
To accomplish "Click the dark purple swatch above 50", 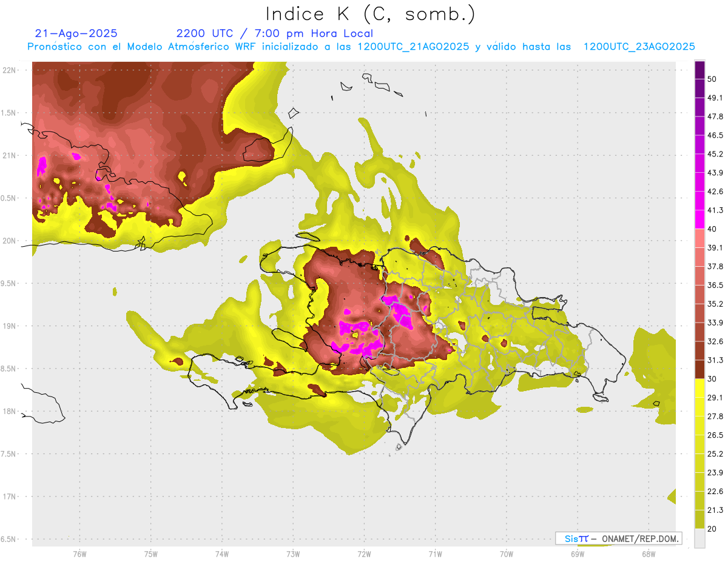I will tap(699, 70).
